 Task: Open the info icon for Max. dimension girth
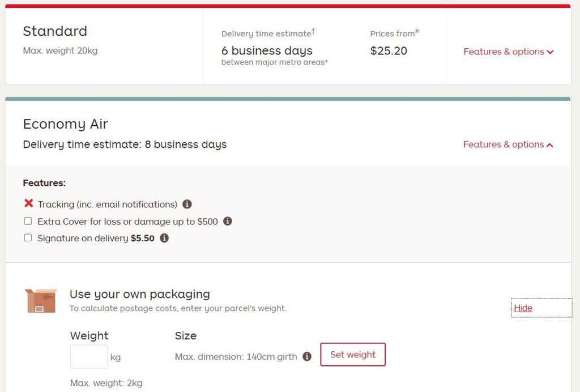pyautogui.click(x=307, y=357)
